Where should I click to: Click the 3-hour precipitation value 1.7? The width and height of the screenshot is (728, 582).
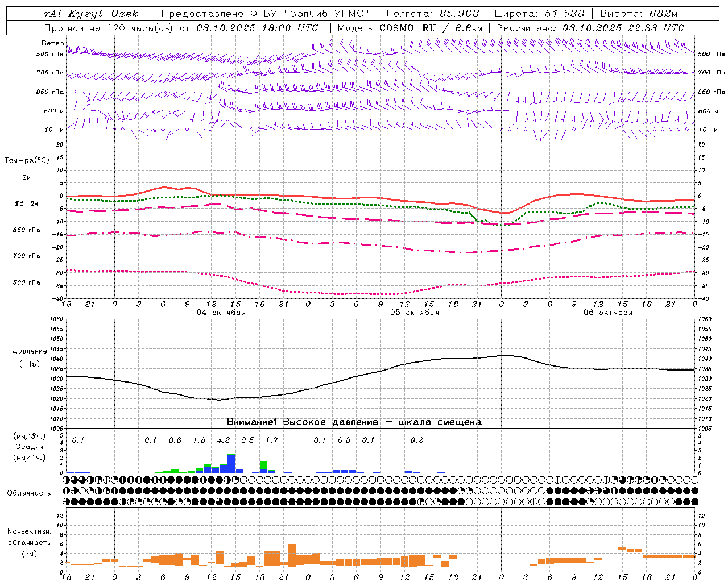[x=272, y=440]
